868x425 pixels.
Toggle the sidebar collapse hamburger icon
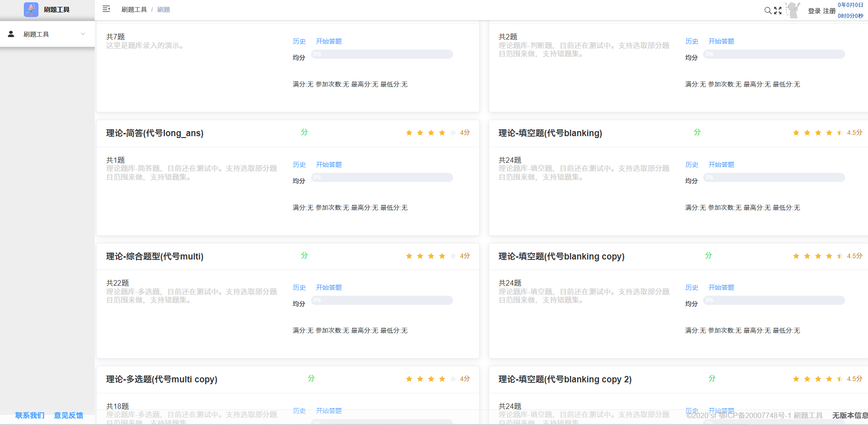106,9
